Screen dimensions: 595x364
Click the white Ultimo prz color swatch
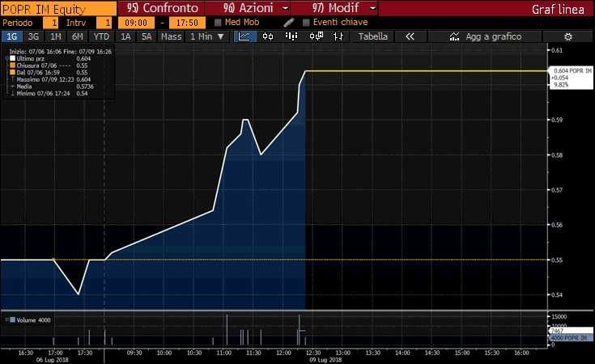tap(11, 57)
